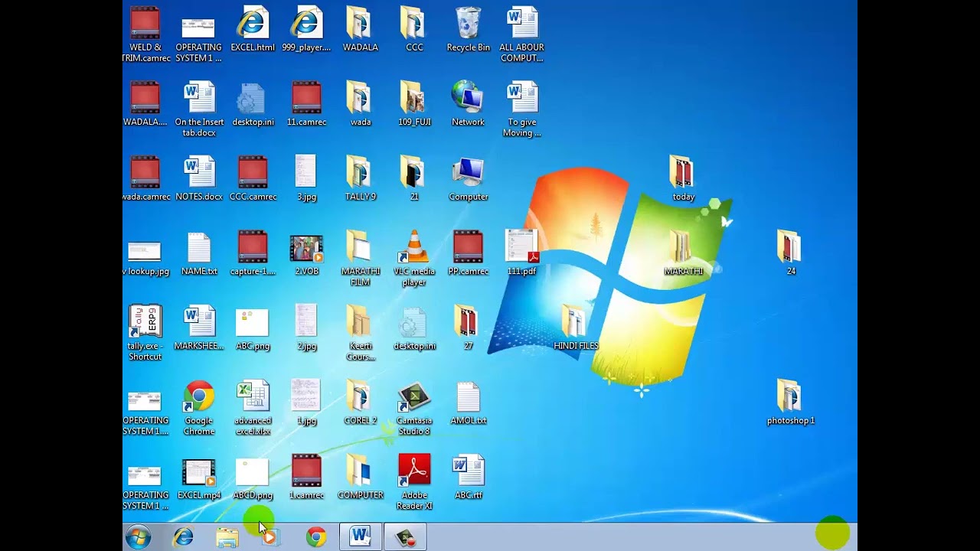Select the tally.exe shortcut icon
980x551 pixels.
pyautogui.click(x=145, y=334)
